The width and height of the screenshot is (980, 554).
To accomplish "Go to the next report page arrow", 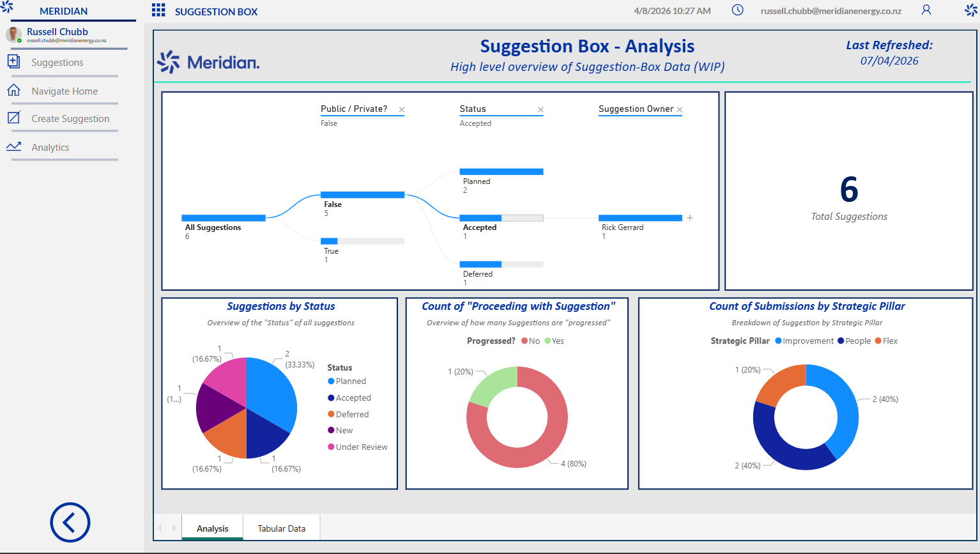I will 174,528.
